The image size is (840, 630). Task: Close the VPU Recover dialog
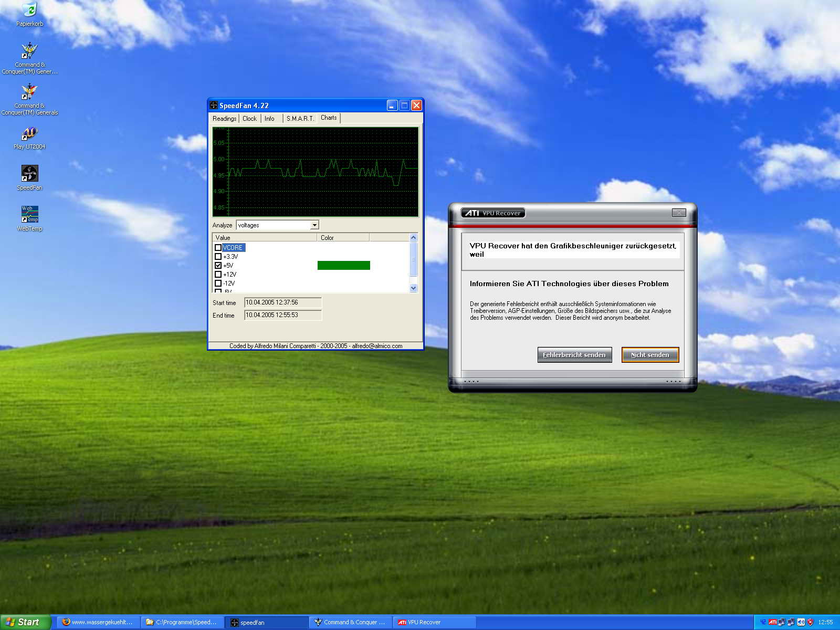pyautogui.click(x=679, y=213)
